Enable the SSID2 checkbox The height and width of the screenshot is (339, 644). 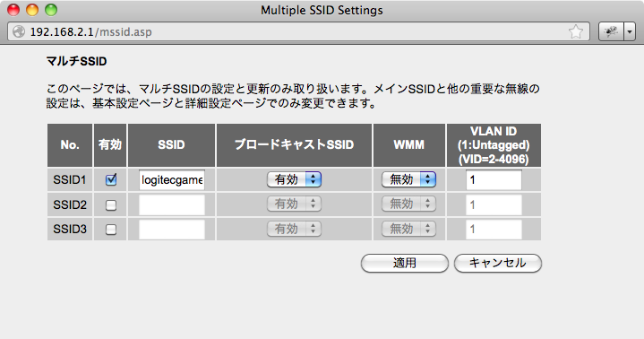(111, 204)
